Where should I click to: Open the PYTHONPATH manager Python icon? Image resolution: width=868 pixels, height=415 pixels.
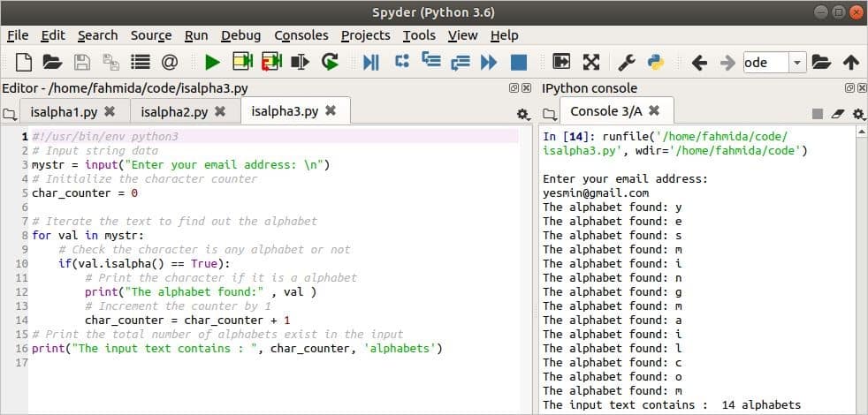click(x=656, y=62)
